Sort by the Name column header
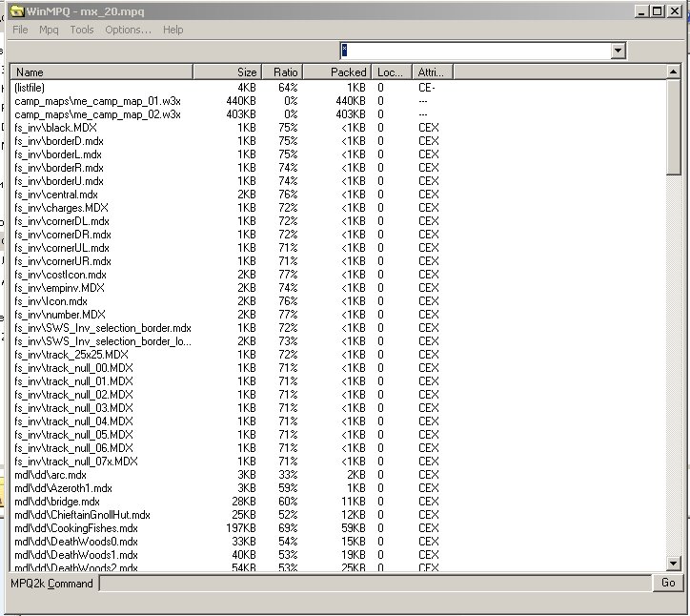690x616 pixels. pyautogui.click(x=102, y=72)
